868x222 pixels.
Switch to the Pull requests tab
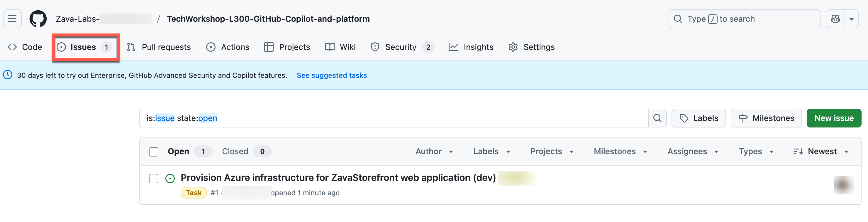[159, 47]
